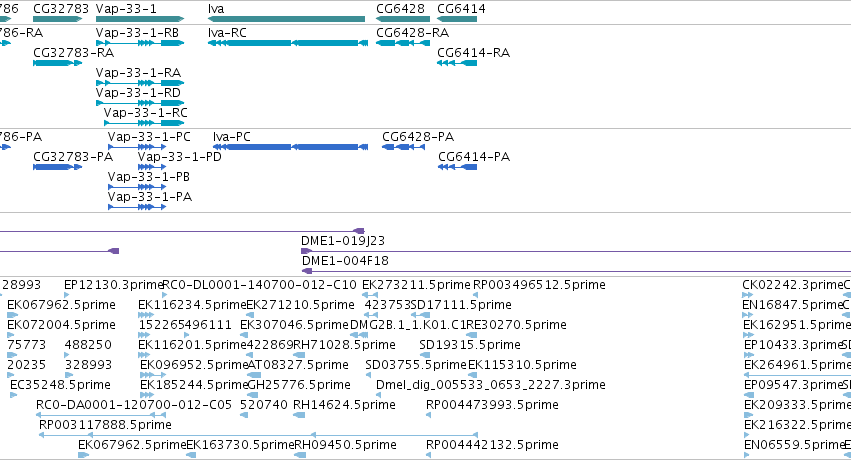The width and height of the screenshot is (851, 460).
Task: Click EST EK162951.5prime
Action: tap(797, 325)
